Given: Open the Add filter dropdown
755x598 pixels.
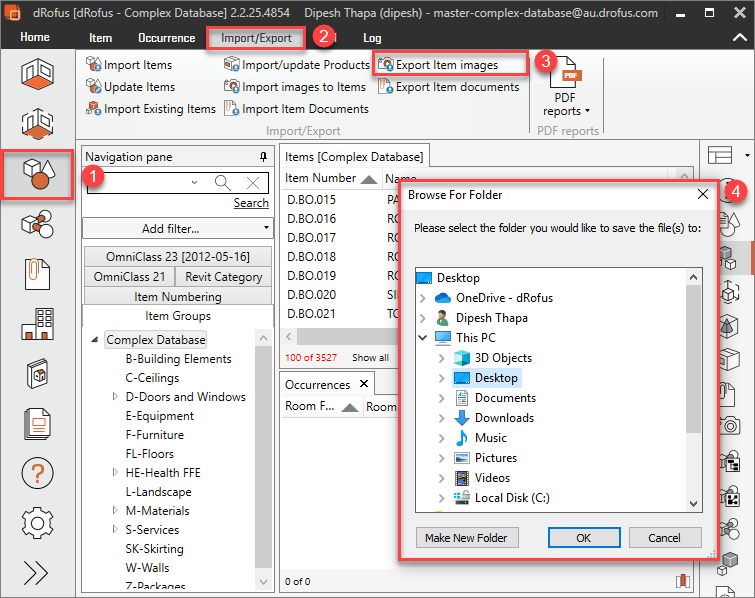Looking at the screenshot, I should click(x=178, y=228).
